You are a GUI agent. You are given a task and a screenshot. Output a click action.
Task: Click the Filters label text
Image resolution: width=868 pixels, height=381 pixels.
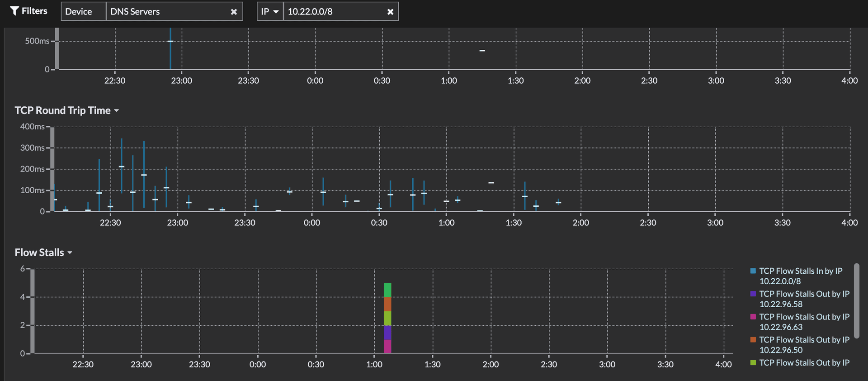point(34,11)
